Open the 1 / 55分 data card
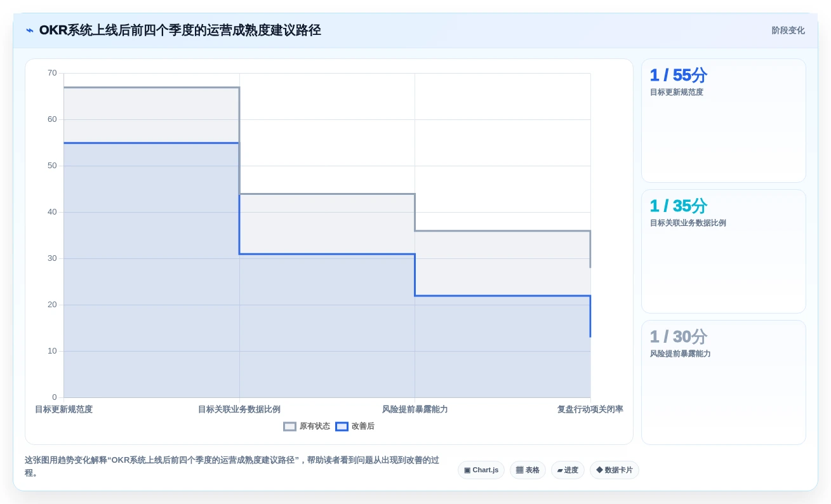 [x=724, y=121]
